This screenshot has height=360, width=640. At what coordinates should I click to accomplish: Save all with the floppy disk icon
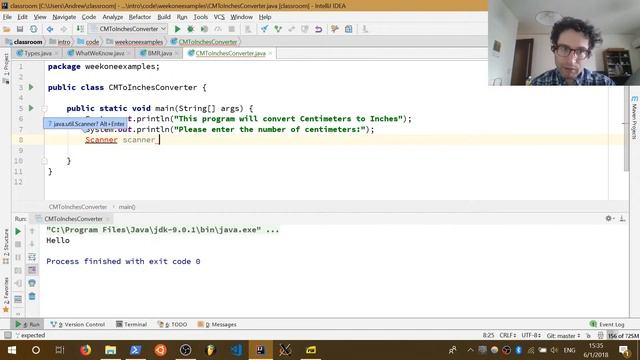20,29
